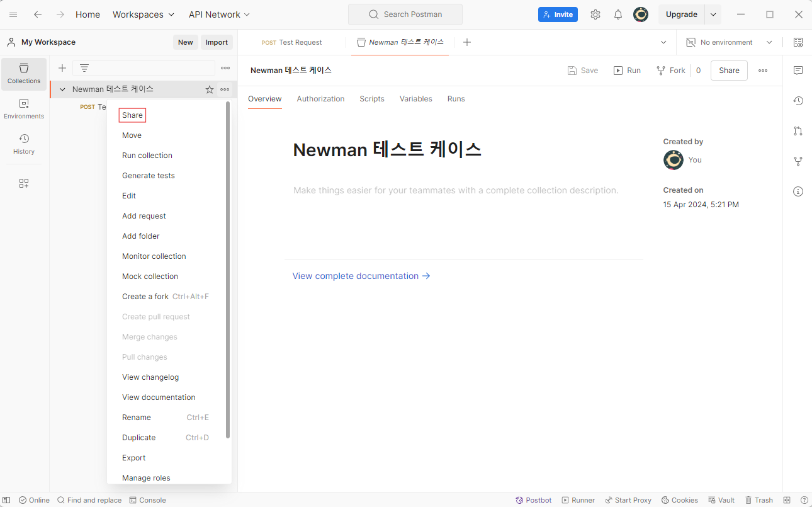Click the filter icon in collections search
The image size is (812, 507).
point(84,68)
